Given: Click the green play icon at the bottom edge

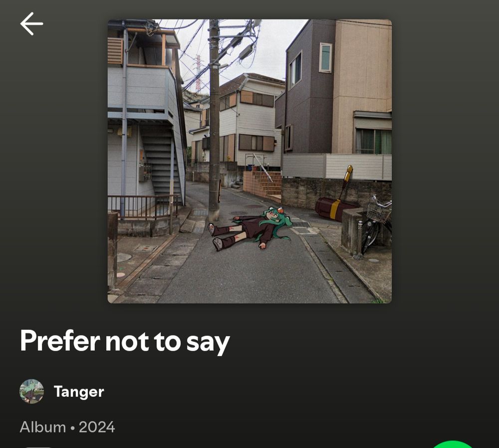Looking at the screenshot, I should pos(453,445).
